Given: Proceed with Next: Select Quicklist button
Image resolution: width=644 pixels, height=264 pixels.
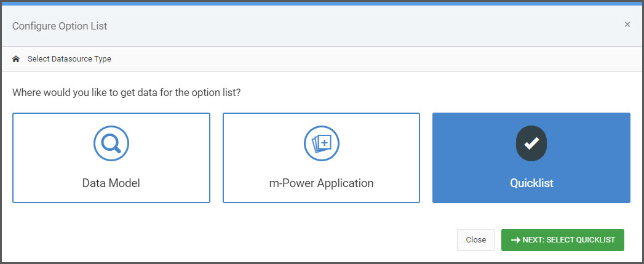Looking at the screenshot, I should tap(563, 240).
